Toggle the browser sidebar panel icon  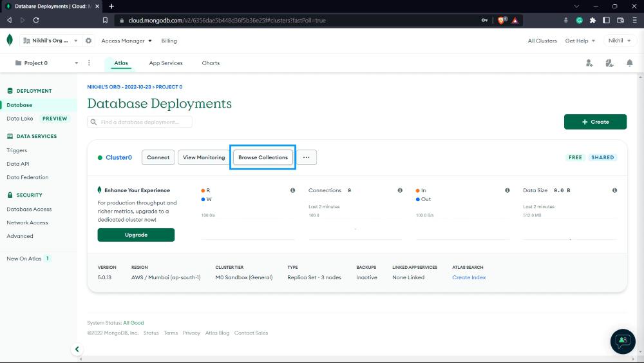[x=606, y=20]
